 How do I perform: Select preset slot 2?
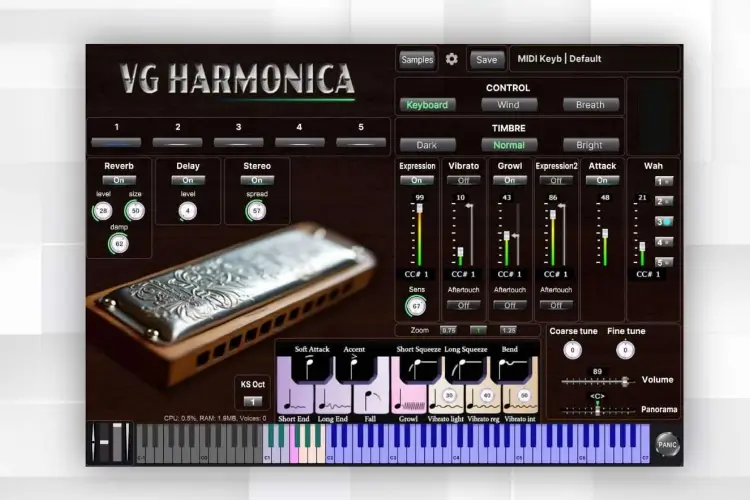coord(177,143)
